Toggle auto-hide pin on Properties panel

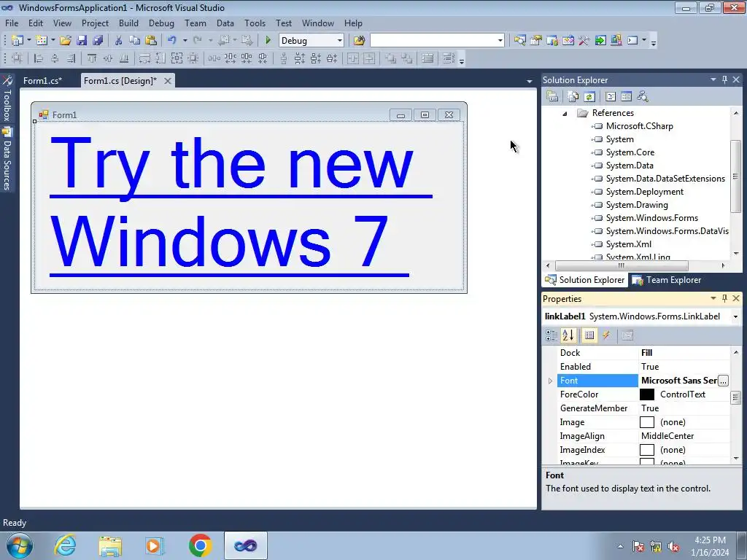coord(724,298)
